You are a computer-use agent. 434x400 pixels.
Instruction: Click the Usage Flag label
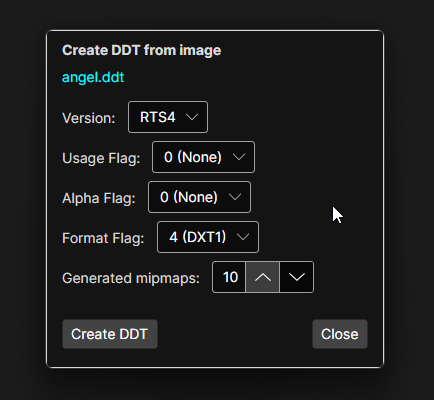click(101, 158)
